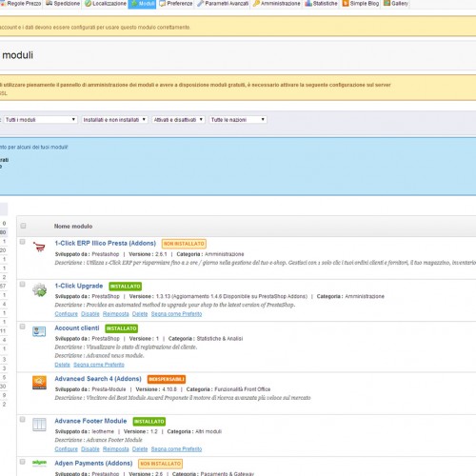The width and height of the screenshot is (476, 476).
Task: Click the INSTALLATO badge of Account clienti
Action: click(121, 328)
